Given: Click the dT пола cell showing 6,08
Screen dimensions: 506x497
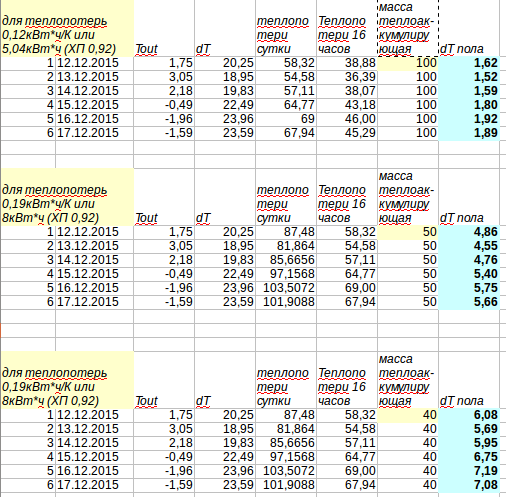Looking at the screenshot, I should pyautogui.click(x=469, y=415).
